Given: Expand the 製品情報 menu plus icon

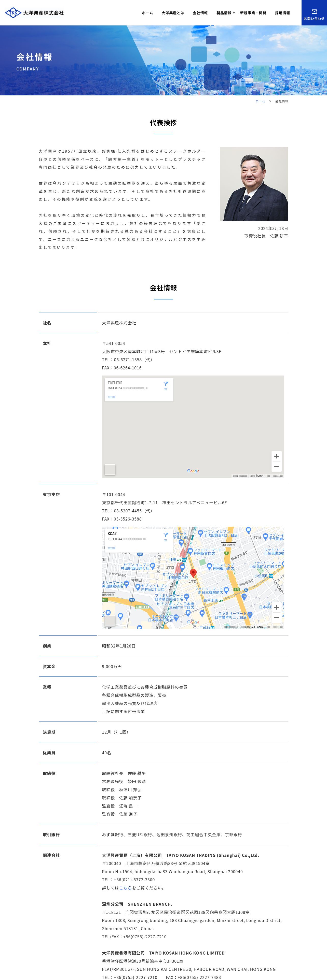Looking at the screenshot, I should [234, 13].
